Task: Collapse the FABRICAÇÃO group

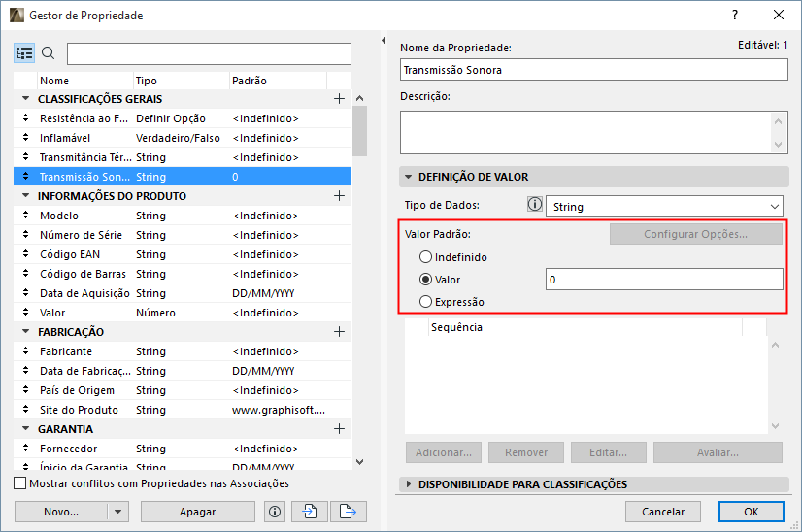Action: click(x=25, y=331)
